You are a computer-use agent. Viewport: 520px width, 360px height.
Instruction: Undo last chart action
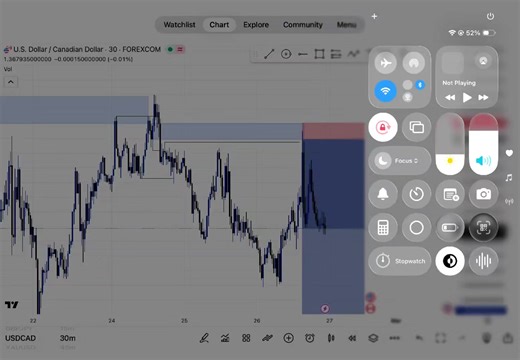[419, 338]
